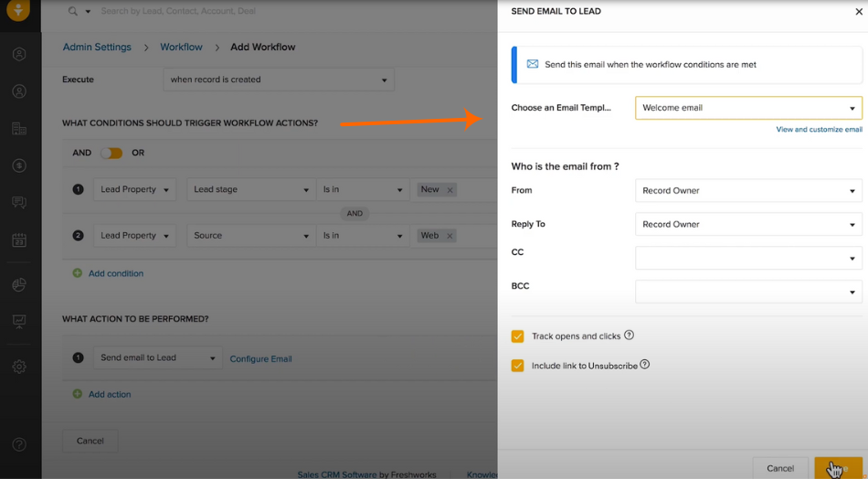The height and width of the screenshot is (479, 868).
Task: Open the 'Is in' operator dropdown for Source
Action: pos(363,235)
